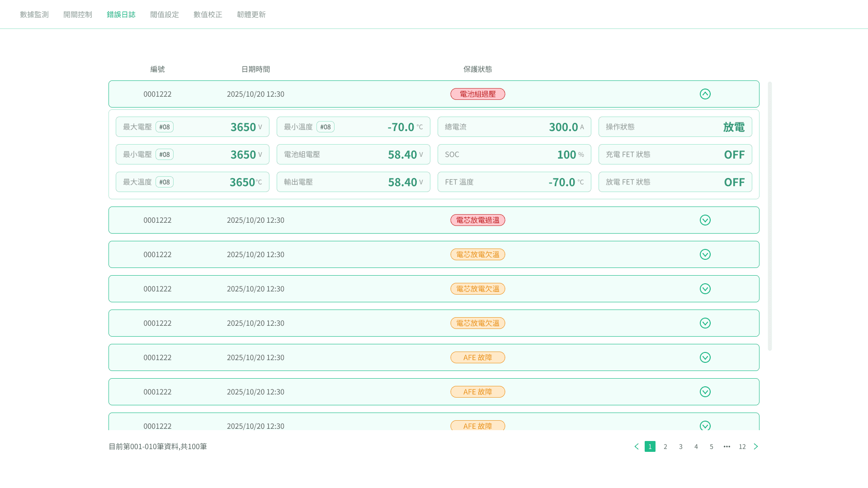Expand the first AFE 故障 log entry

705,357
